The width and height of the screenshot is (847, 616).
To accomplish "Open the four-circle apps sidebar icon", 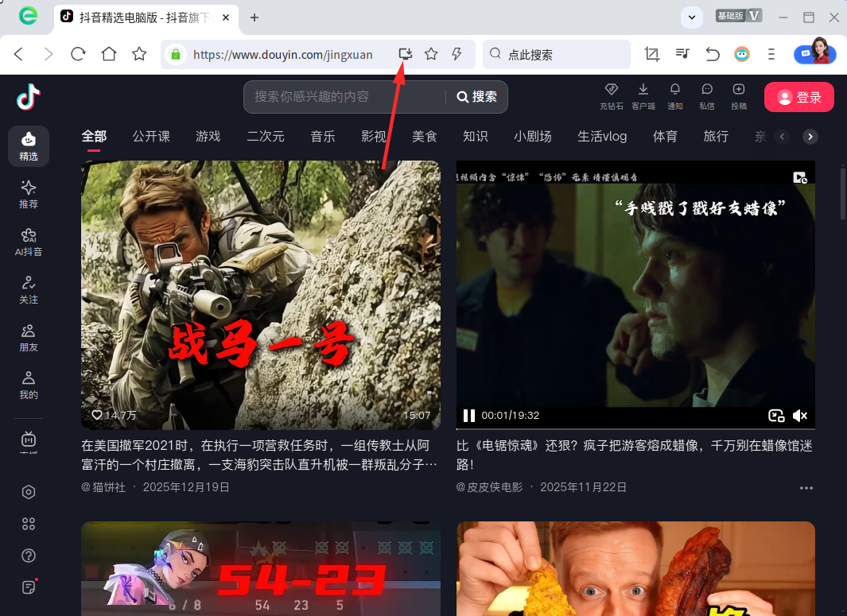I will pyautogui.click(x=29, y=524).
